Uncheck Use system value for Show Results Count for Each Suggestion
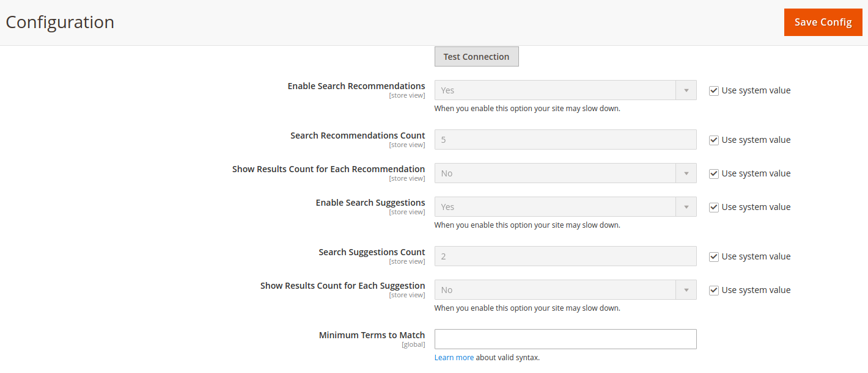The height and width of the screenshot is (373, 868). click(713, 289)
